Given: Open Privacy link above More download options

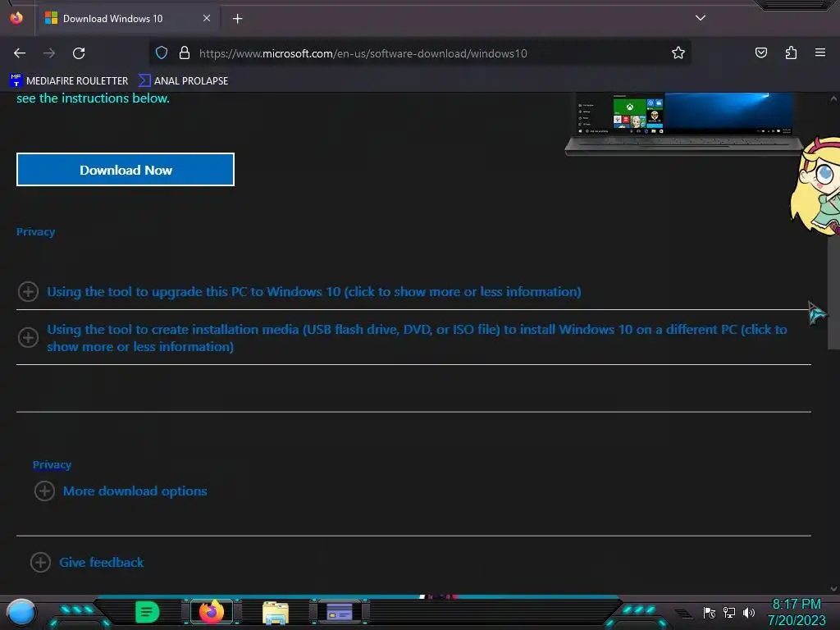Looking at the screenshot, I should point(52,465).
